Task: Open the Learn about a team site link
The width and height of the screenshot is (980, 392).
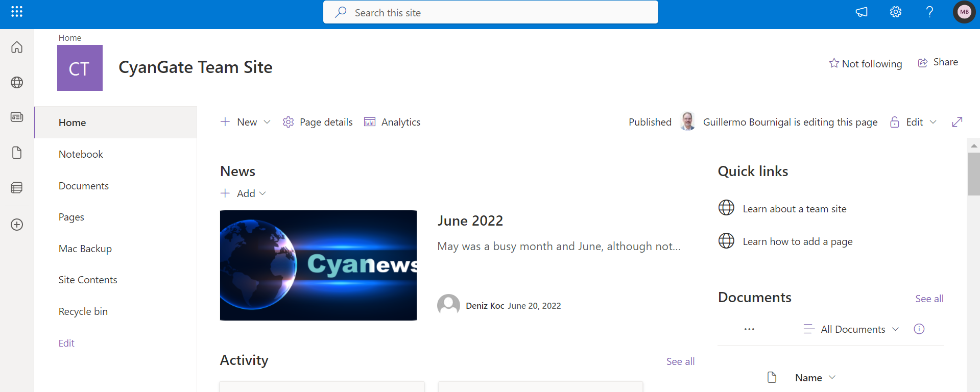Action: (794, 209)
